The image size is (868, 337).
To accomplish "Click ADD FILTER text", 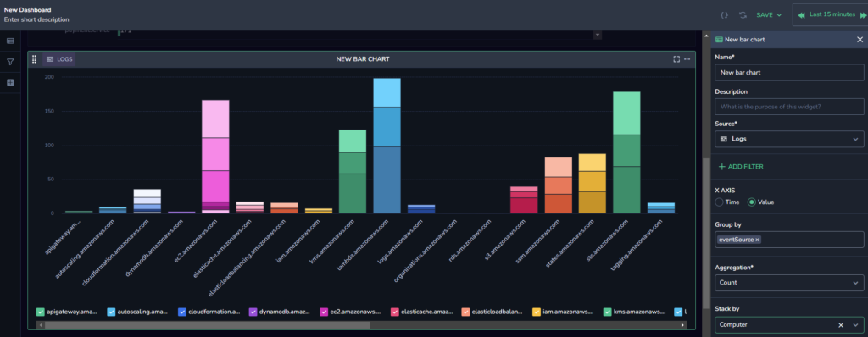I will (746, 167).
